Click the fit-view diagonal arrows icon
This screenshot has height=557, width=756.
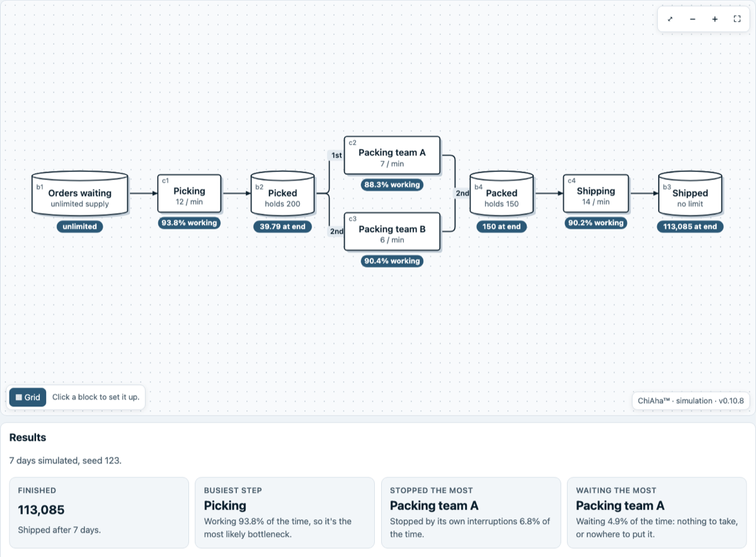(x=670, y=19)
